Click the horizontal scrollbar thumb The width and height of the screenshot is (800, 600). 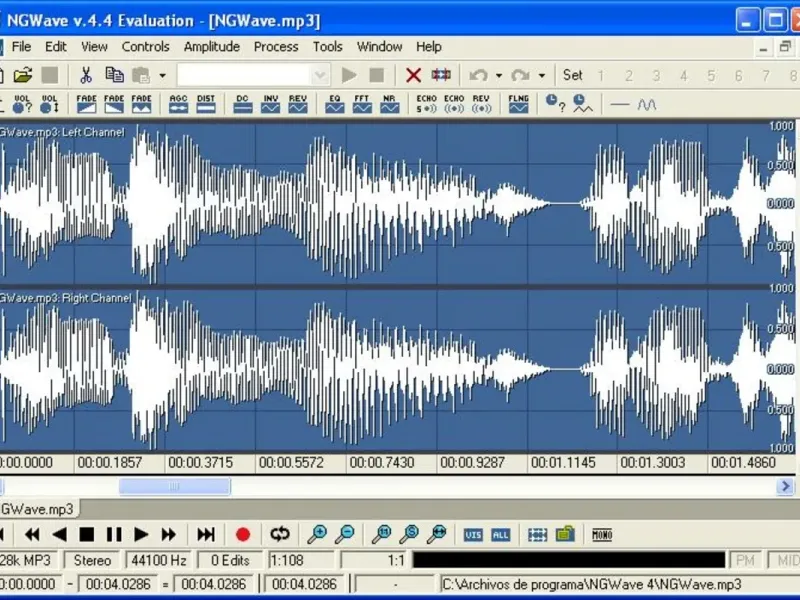pyautogui.click(x=175, y=486)
